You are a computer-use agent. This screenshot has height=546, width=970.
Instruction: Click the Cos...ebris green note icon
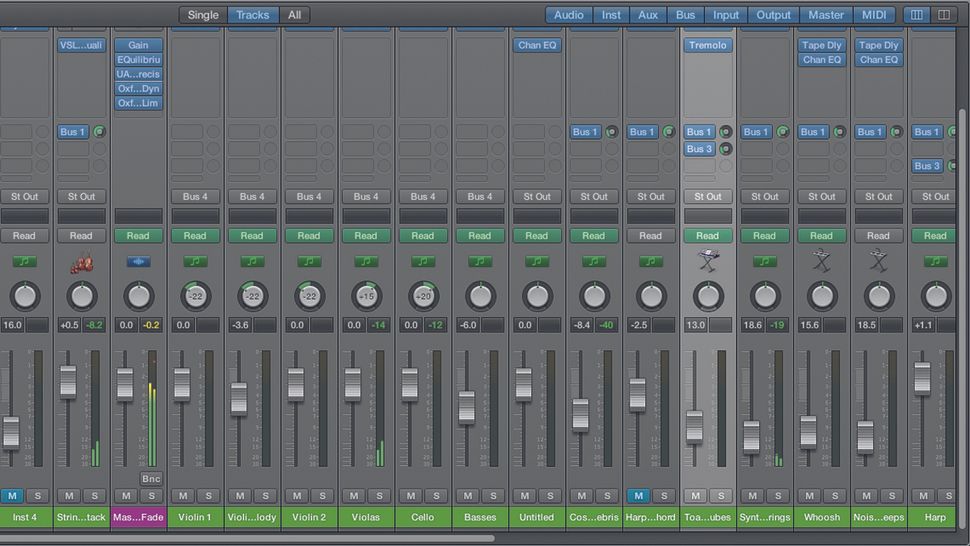coord(594,262)
